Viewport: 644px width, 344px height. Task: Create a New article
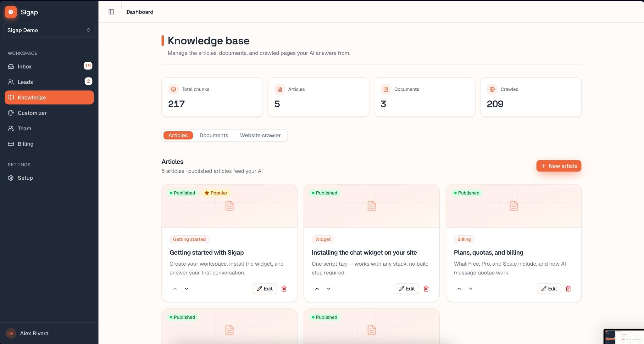(559, 166)
